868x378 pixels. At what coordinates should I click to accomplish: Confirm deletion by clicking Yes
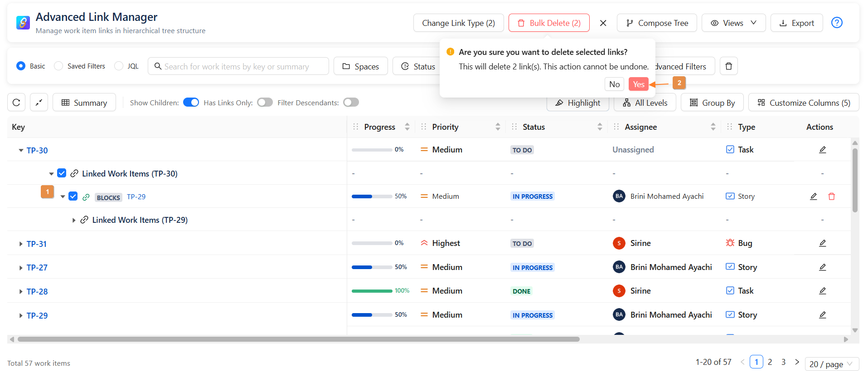(x=638, y=84)
